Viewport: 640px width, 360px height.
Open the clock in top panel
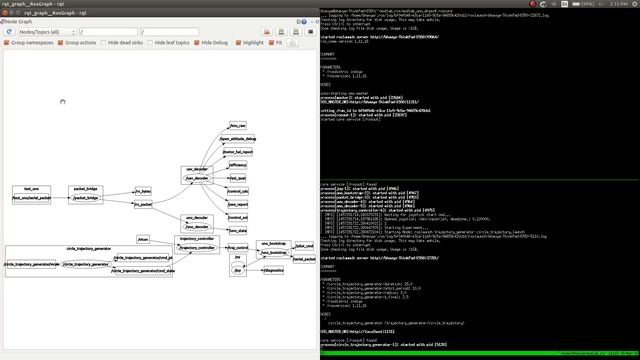pyautogui.click(x=618, y=4)
